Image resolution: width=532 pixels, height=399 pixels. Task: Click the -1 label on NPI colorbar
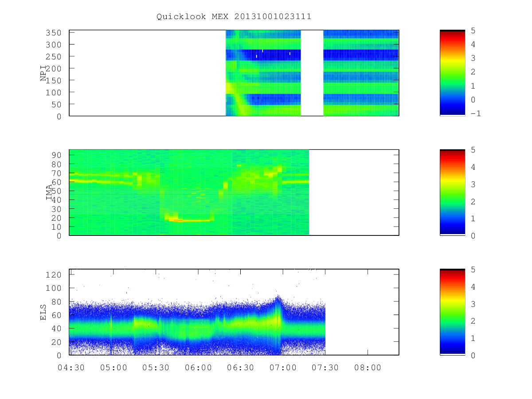(476, 113)
